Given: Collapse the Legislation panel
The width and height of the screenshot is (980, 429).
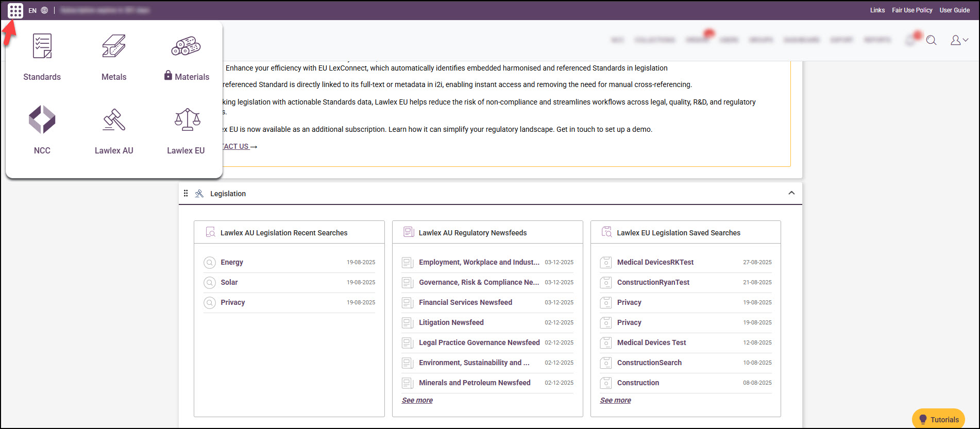Looking at the screenshot, I should (x=791, y=193).
